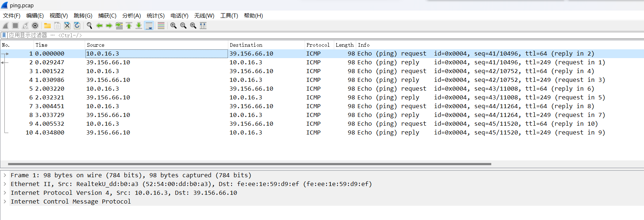This screenshot has height=220, width=644.
Task: Sort by the Protocol column header
Action: [320, 45]
